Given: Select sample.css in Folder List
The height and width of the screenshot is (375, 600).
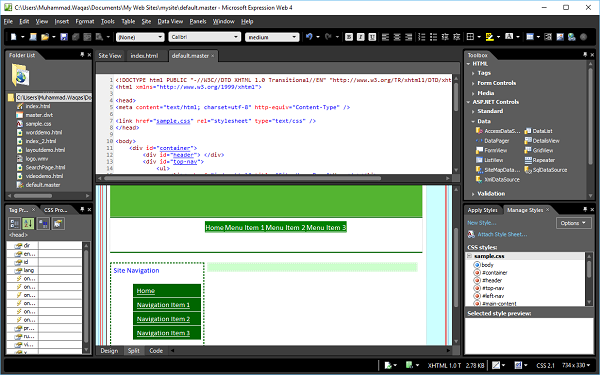Looking at the screenshot, I should pos(38,124).
